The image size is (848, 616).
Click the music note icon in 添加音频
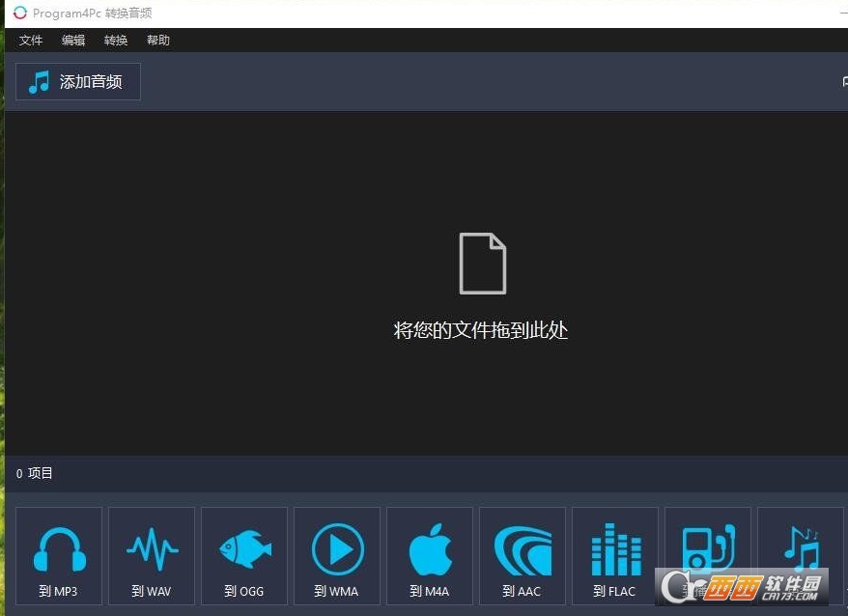coord(39,82)
